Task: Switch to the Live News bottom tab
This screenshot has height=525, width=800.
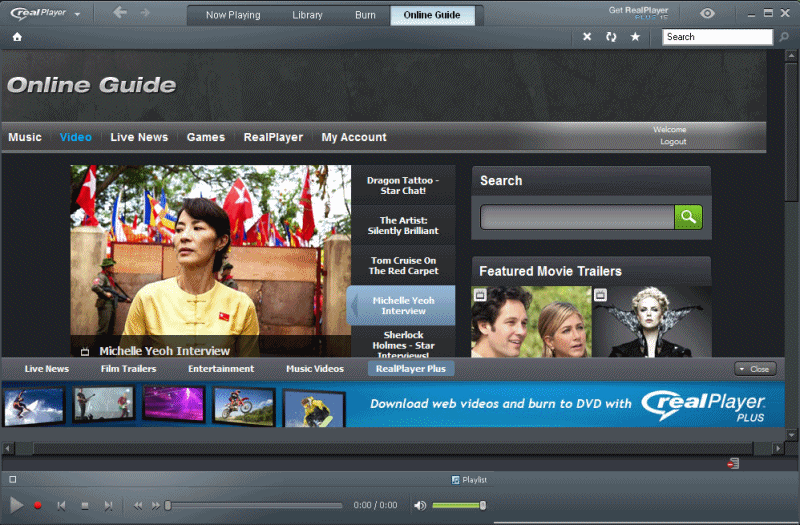Action: tap(46, 368)
